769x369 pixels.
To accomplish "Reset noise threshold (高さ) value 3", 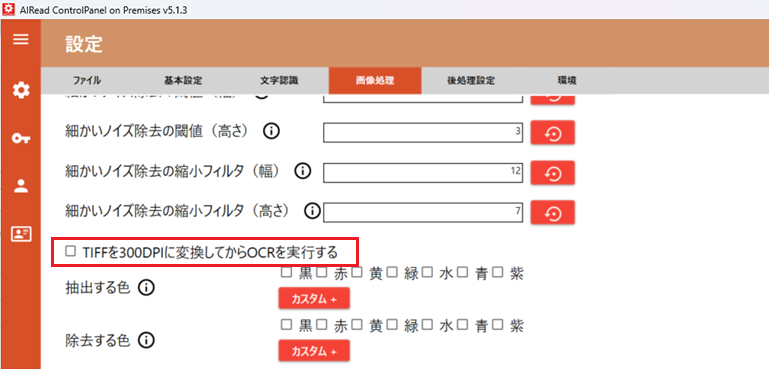I will point(553,132).
